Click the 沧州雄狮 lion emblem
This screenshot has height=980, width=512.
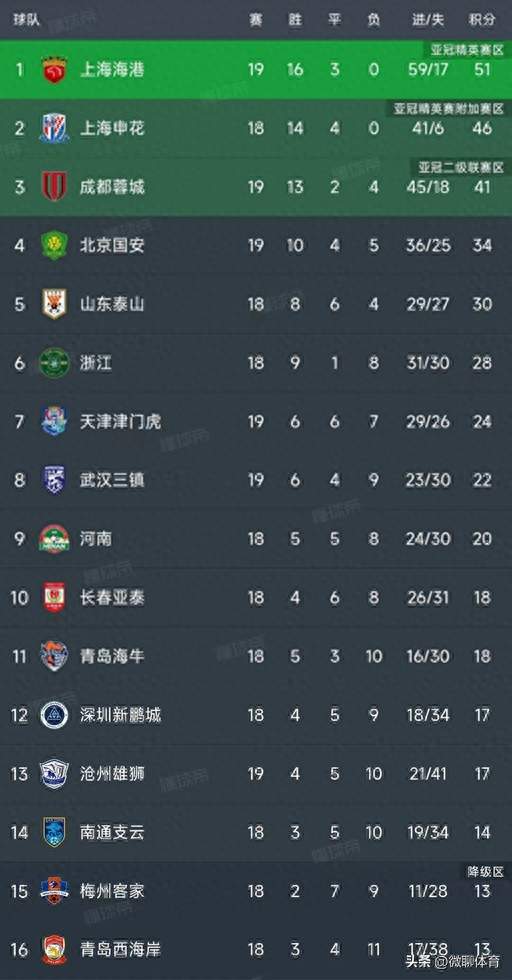54,774
